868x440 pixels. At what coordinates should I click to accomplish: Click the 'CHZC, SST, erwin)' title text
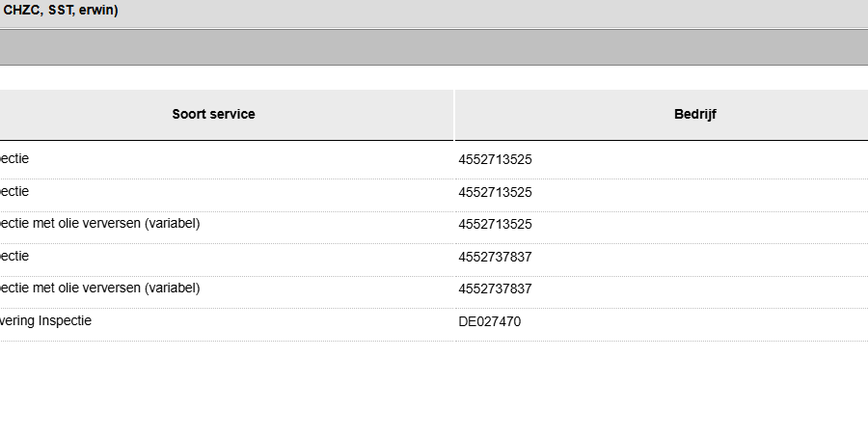coord(61,11)
